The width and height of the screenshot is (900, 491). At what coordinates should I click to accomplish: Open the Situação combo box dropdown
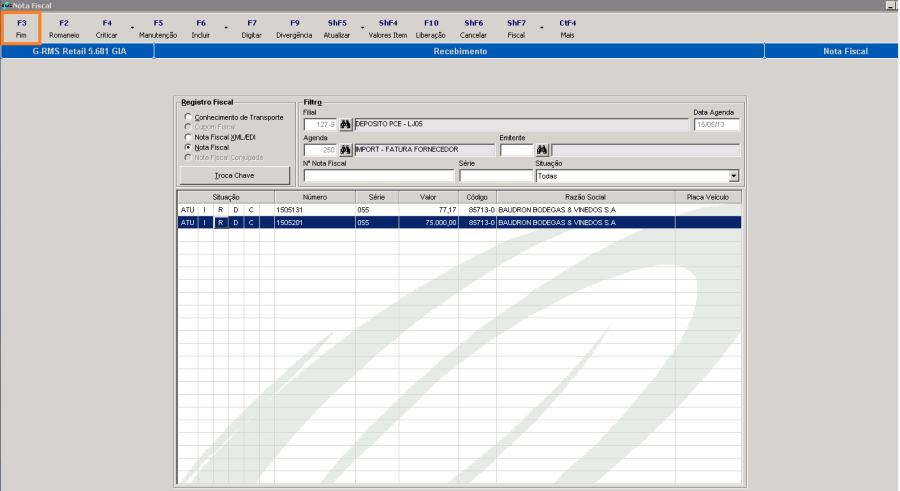[x=734, y=176]
